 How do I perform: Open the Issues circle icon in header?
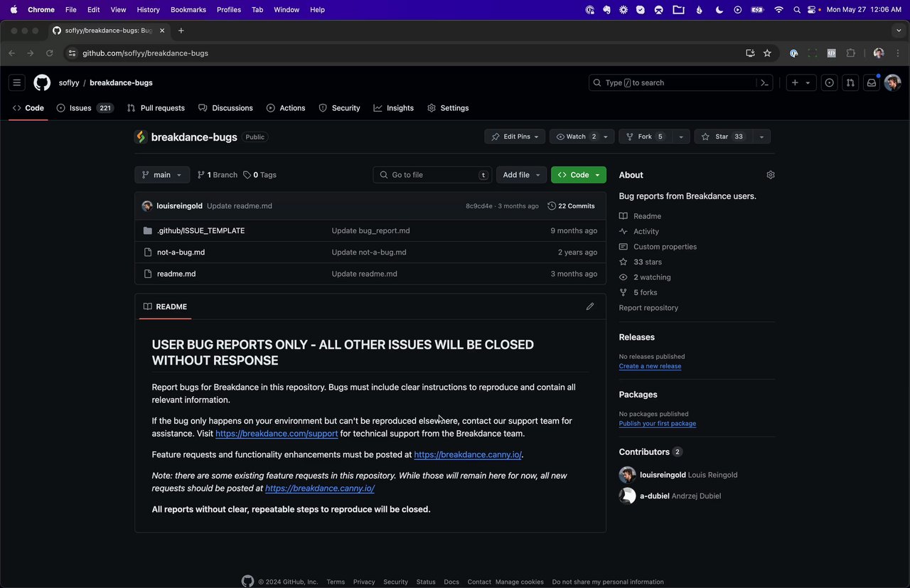(830, 82)
